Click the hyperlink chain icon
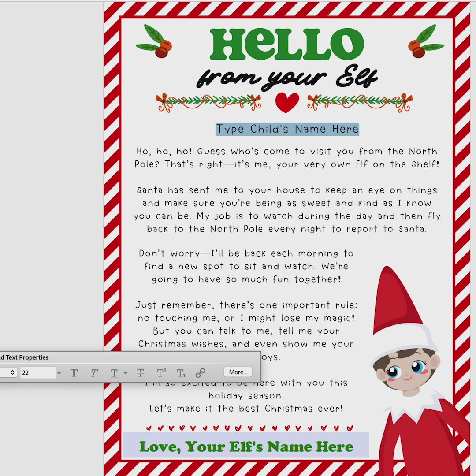This screenshot has height=476, width=476. pyautogui.click(x=200, y=373)
